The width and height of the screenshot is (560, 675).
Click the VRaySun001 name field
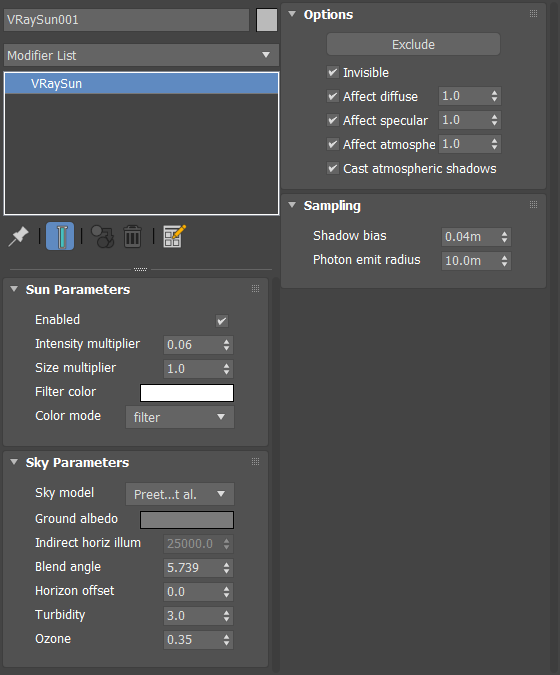click(127, 20)
